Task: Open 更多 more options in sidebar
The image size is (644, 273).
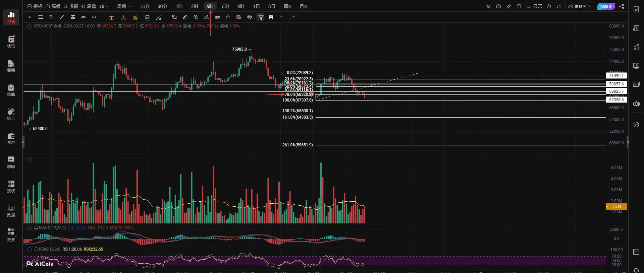Action: (11, 235)
